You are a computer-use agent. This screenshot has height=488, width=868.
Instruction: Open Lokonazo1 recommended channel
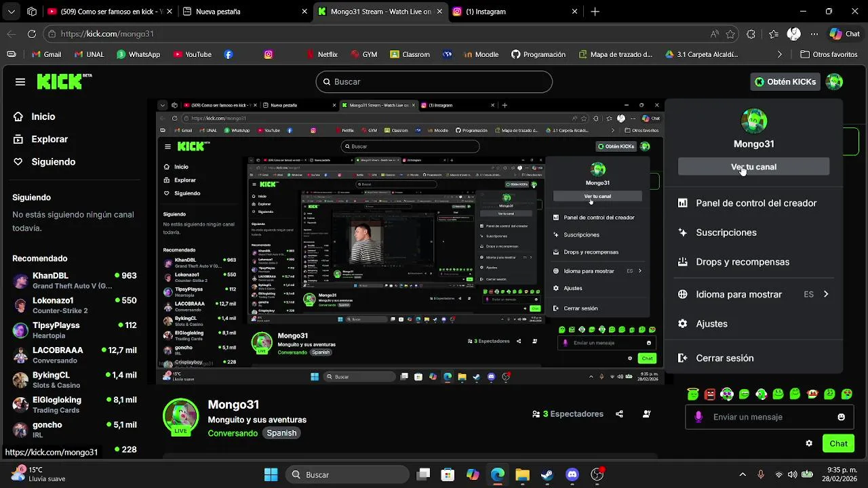pos(75,305)
